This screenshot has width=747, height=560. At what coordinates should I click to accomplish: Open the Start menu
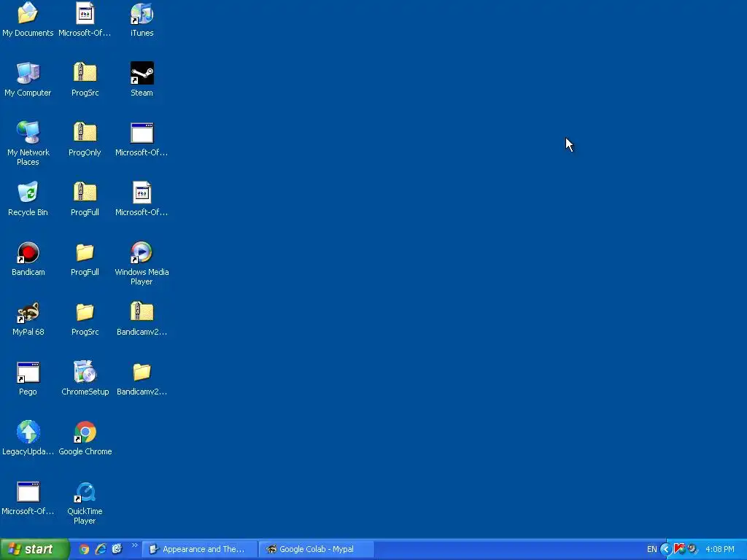click(x=34, y=549)
